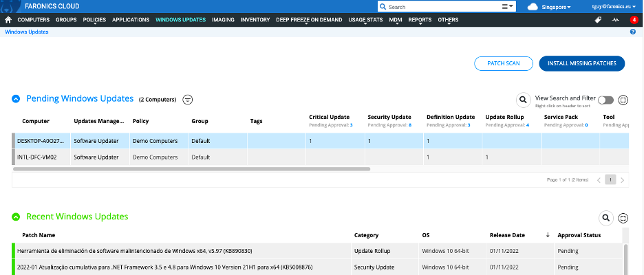
Task: Open the activity pulse icon
Action: [x=615, y=20]
